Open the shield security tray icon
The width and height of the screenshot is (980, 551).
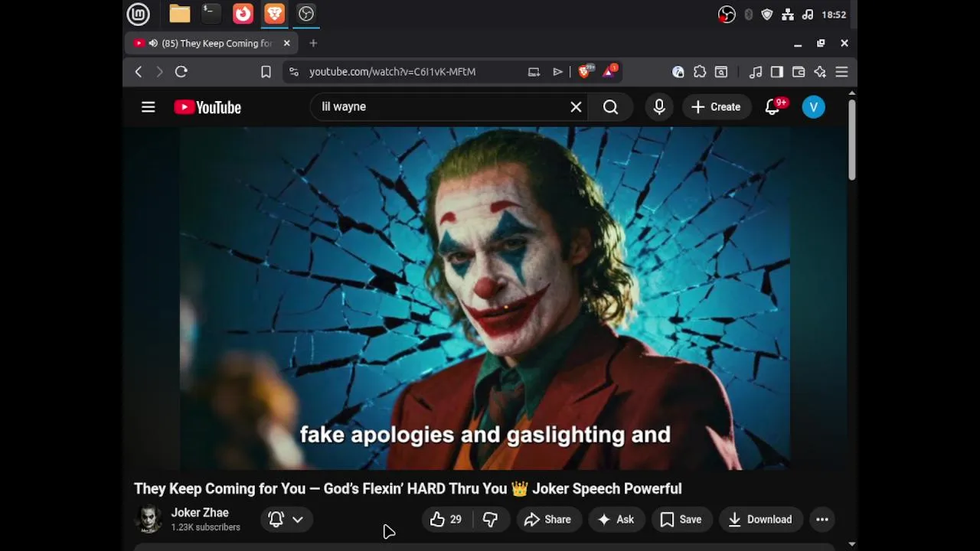[767, 15]
